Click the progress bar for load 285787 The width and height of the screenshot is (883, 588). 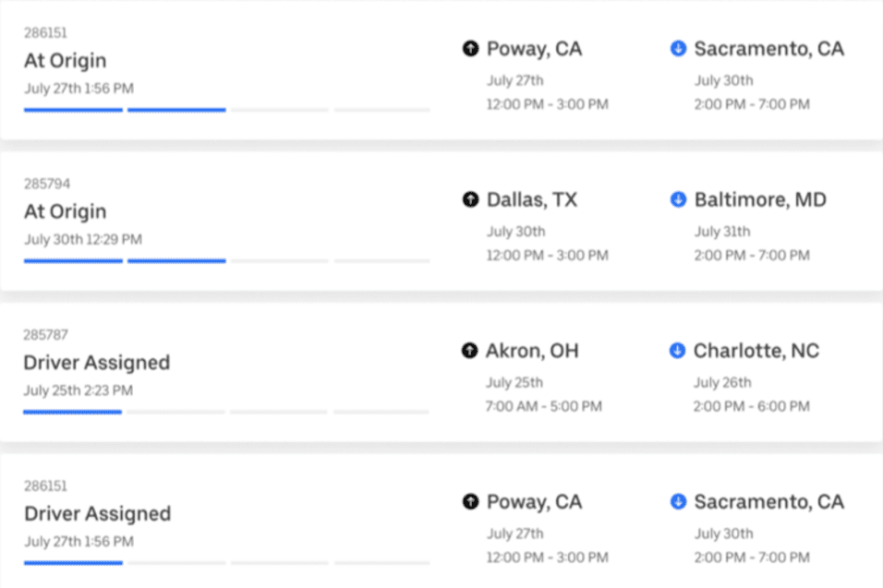click(x=225, y=413)
